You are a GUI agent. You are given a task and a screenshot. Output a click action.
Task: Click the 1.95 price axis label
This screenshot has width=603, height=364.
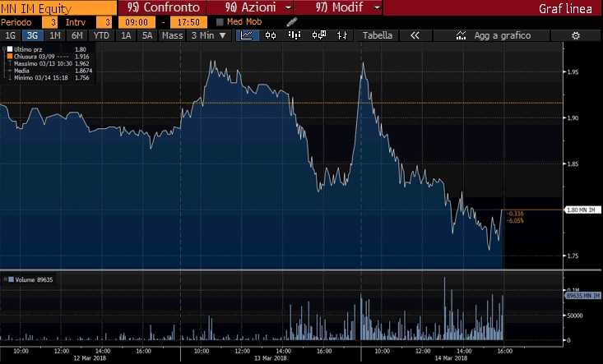[573, 71]
